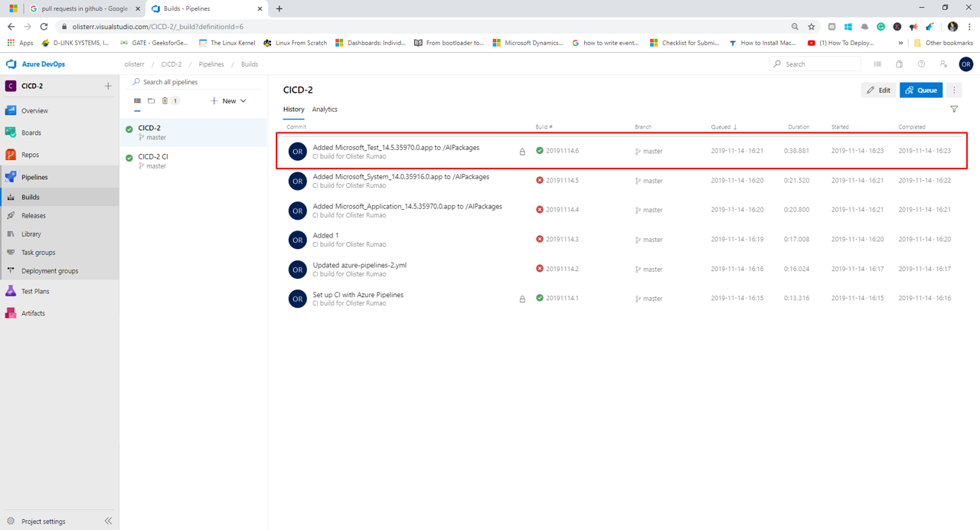Click build number 20191114.3
Image resolution: width=980 pixels, height=530 pixels.
click(562, 240)
